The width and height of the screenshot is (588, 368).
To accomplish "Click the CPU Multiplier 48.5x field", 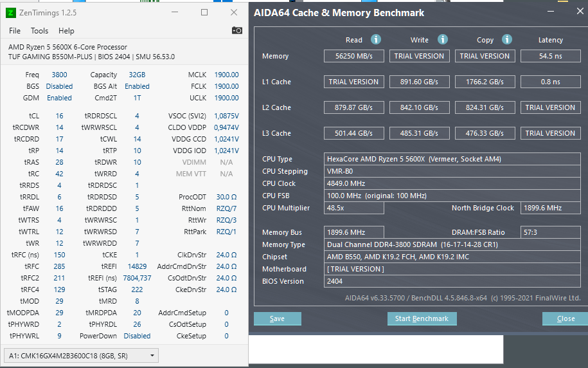I will click(x=354, y=208).
